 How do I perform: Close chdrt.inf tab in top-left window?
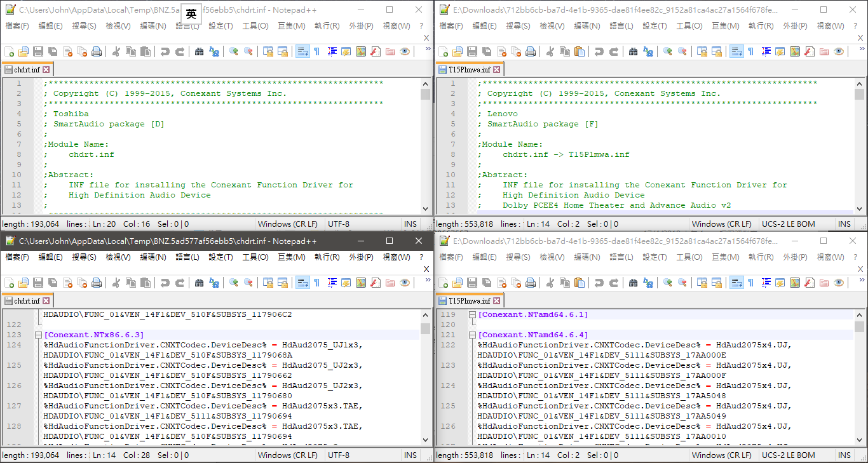(46, 70)
